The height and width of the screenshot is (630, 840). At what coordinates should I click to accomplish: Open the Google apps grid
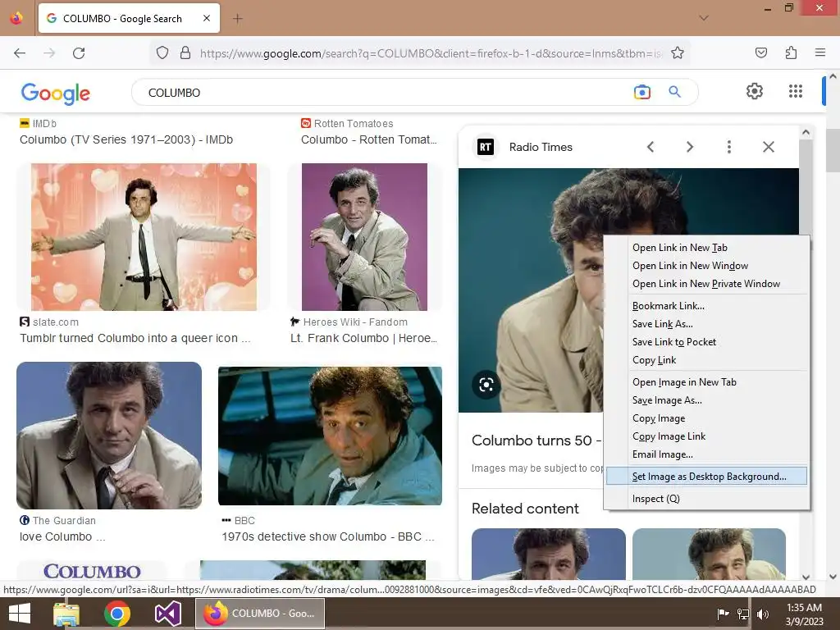[796, 91]
